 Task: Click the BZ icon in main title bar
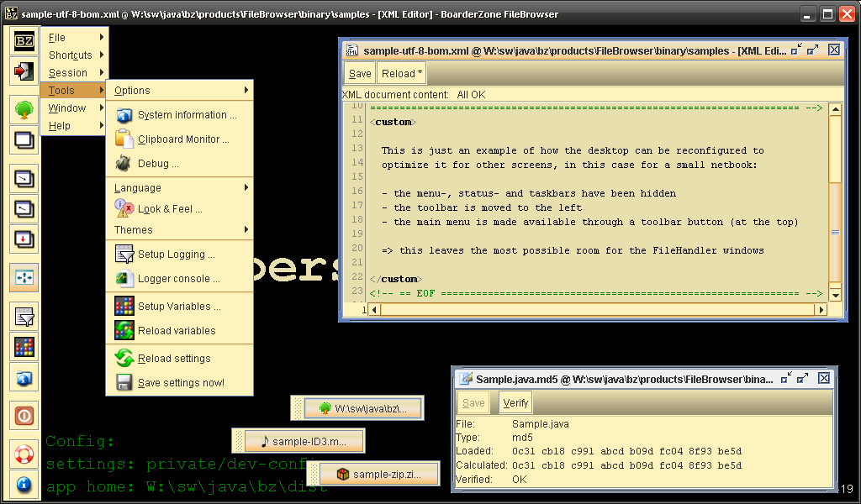[11, 13]
